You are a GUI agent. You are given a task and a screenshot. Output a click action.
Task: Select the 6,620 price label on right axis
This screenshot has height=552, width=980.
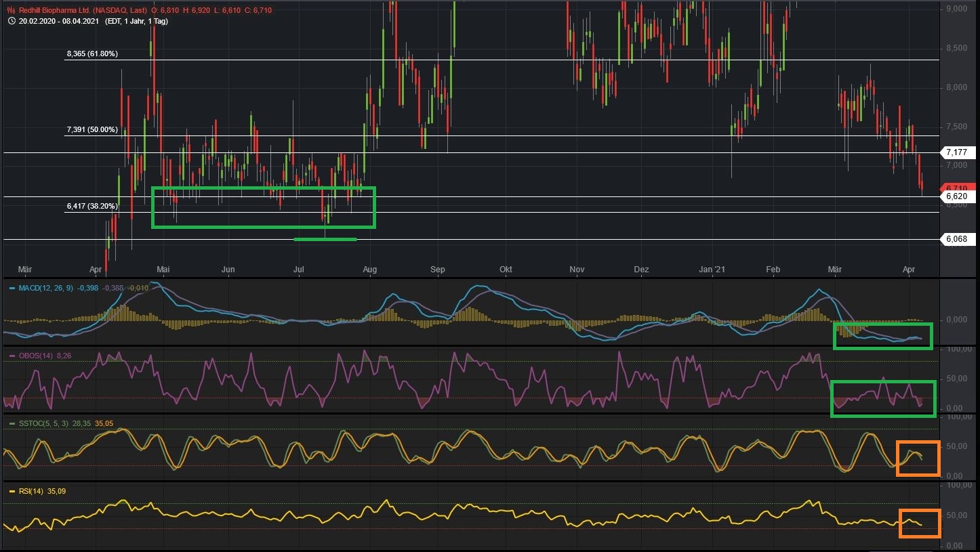click(x=958, y=196)
